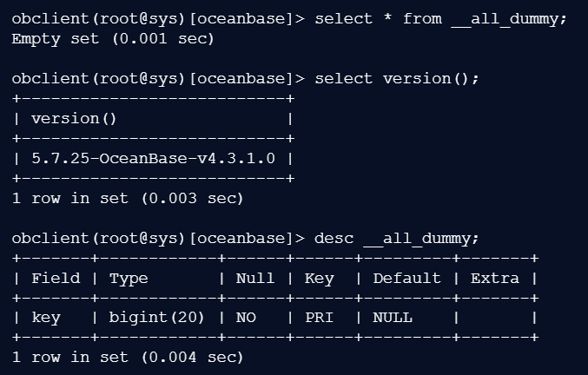
Task: Click the 'version()' column header
Action: point(74,118)
